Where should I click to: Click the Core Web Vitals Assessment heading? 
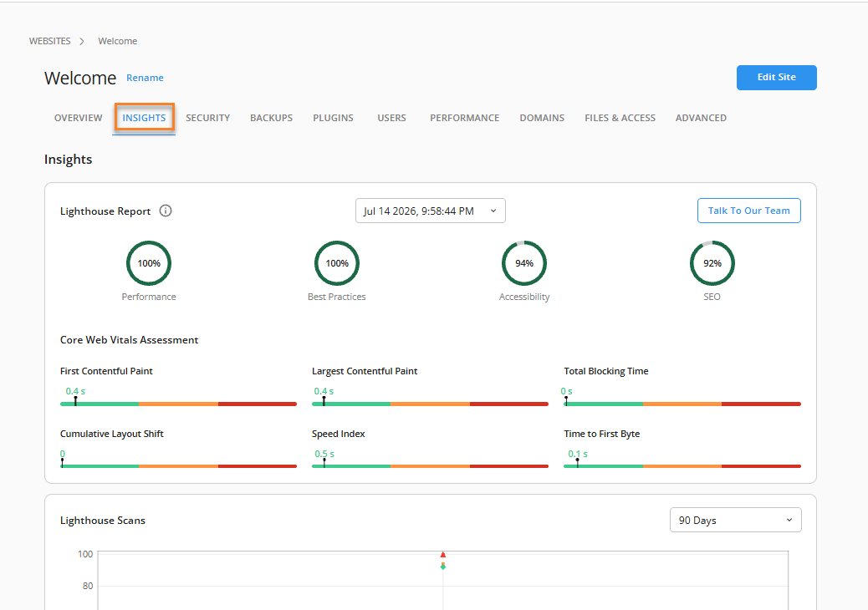(129, 340)
